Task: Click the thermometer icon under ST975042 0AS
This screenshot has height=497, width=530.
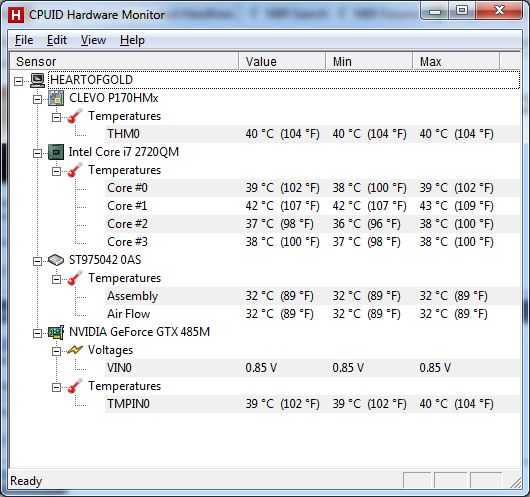Action: (x=75, y=278)
